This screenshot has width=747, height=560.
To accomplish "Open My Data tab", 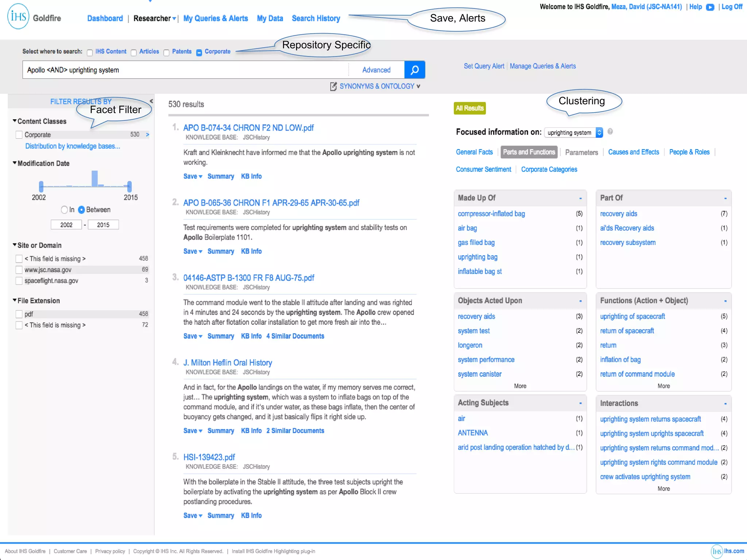I will 270,18.
